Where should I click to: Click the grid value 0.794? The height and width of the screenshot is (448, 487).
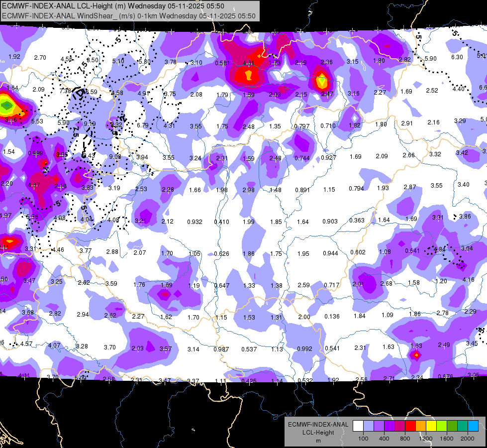356,189
